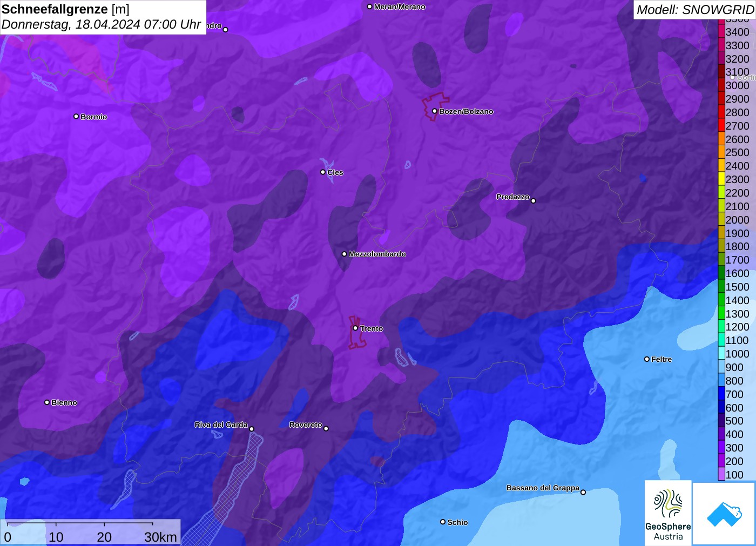Select the blue 700 legend swatch
This screenshot has height=546, width=756.
coord(721,394)
